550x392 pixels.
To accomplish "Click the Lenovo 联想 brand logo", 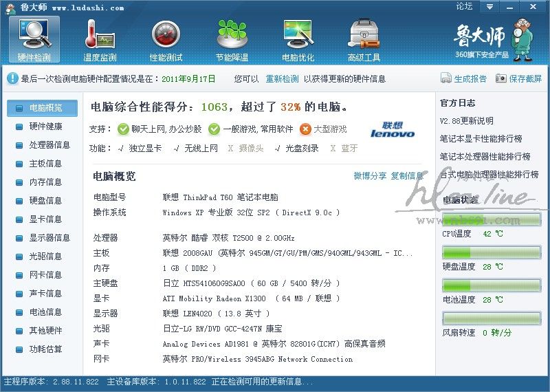I will point(393,129).
